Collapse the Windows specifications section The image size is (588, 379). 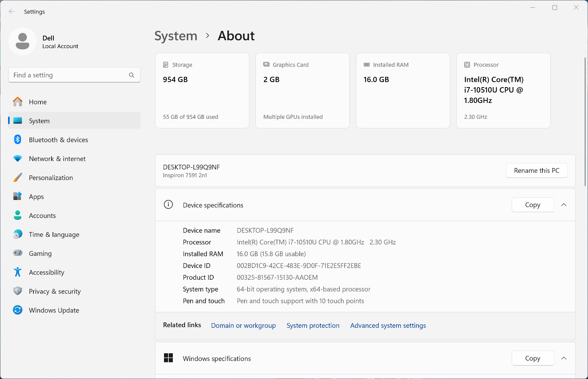[564, 358]
